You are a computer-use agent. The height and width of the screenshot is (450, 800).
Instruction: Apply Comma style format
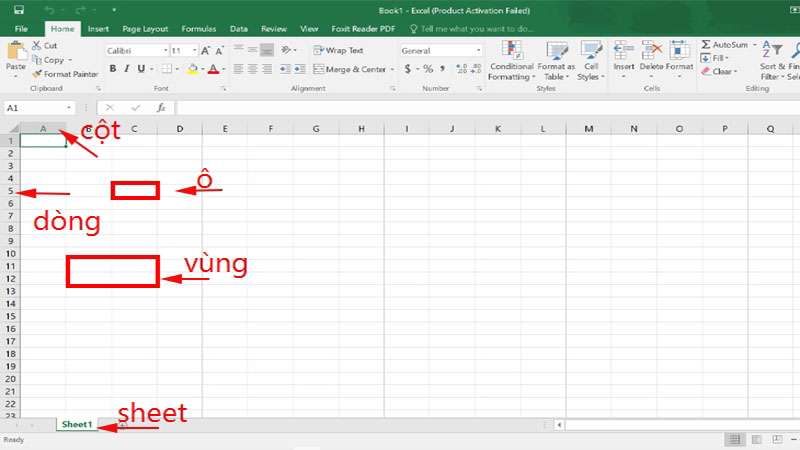tap(442, 69)
